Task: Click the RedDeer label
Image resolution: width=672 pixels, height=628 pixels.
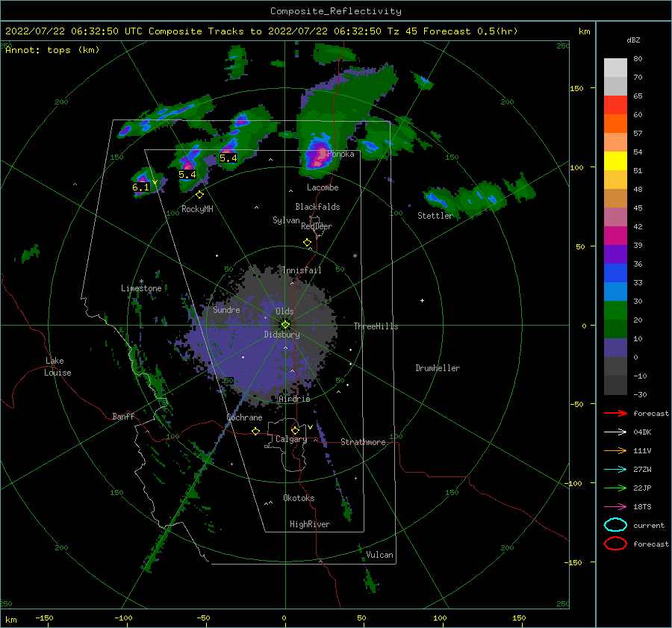Action: click(x=317, y=226)
